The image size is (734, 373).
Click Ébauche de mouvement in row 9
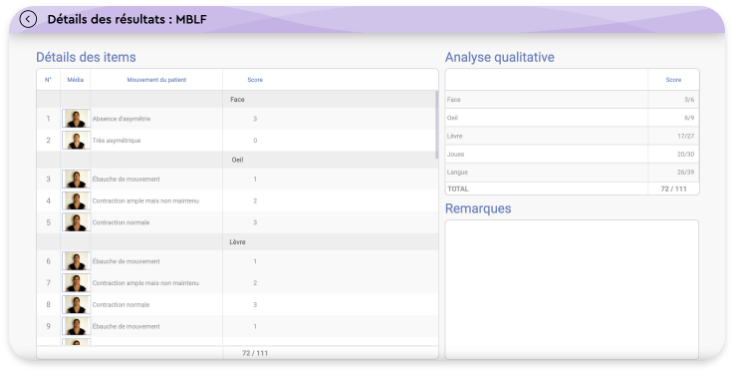click(126, 326)
